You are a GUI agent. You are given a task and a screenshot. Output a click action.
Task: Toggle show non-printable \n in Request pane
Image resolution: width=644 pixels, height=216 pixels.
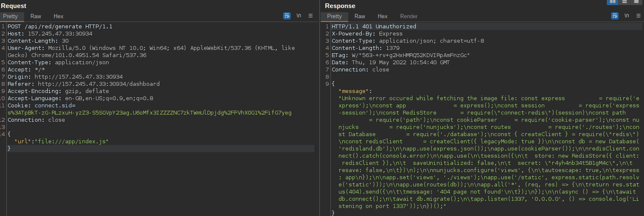[x=299, y=16]
